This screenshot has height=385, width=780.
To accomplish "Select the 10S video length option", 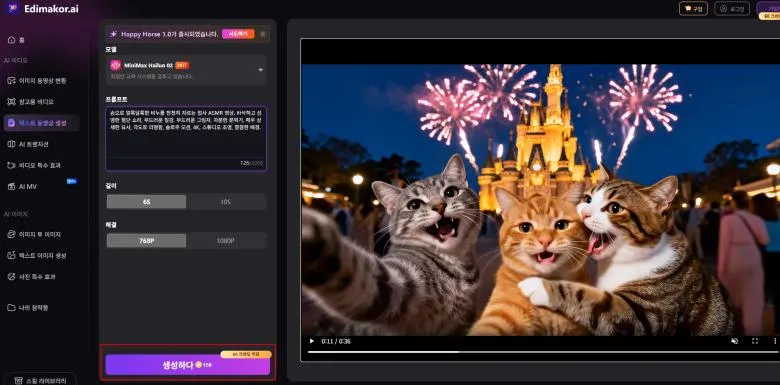I will [226, 202].
